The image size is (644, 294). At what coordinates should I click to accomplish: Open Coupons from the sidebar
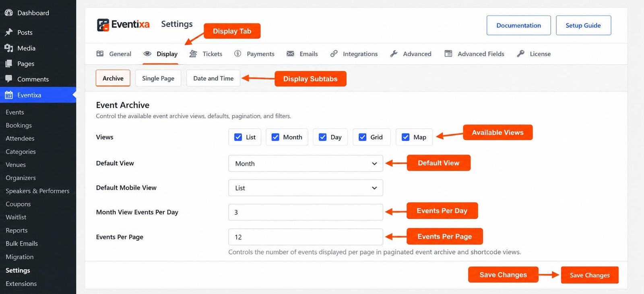pyautogui.click(x=18, y=204)
